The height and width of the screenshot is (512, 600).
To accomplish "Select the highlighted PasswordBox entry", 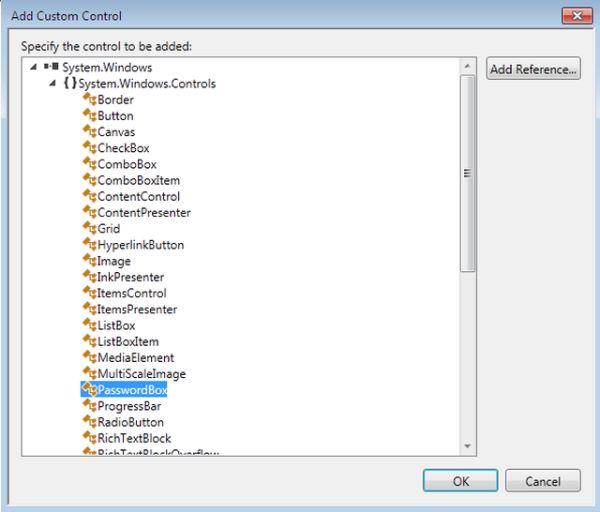I will point(124,390).
